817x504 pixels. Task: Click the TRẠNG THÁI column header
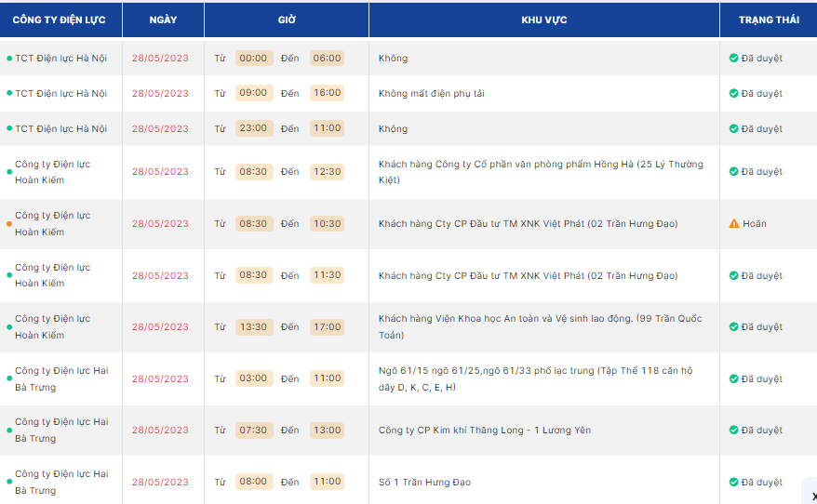769,20
